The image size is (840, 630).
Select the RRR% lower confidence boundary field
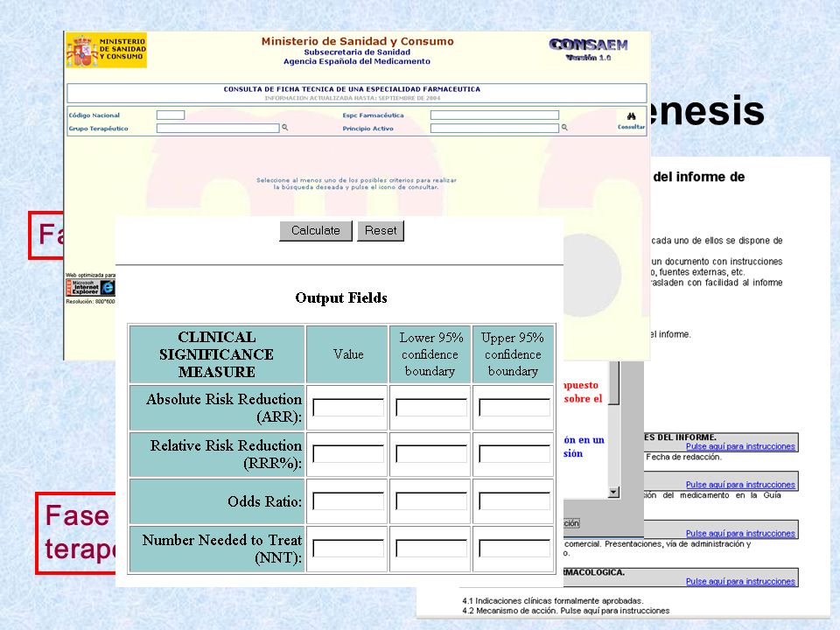(431, 454)
